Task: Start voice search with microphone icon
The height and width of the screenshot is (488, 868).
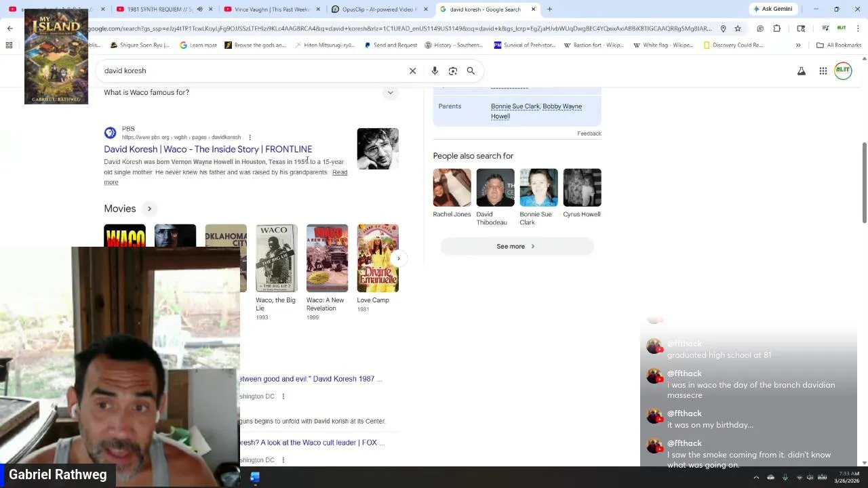Action: click(x=435, y=70)
